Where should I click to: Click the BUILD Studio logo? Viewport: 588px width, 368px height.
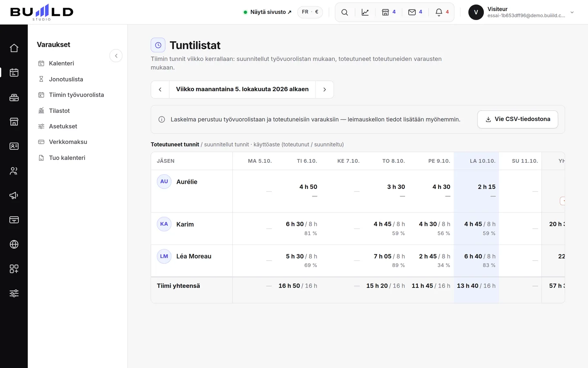click(x=42, y=12)
